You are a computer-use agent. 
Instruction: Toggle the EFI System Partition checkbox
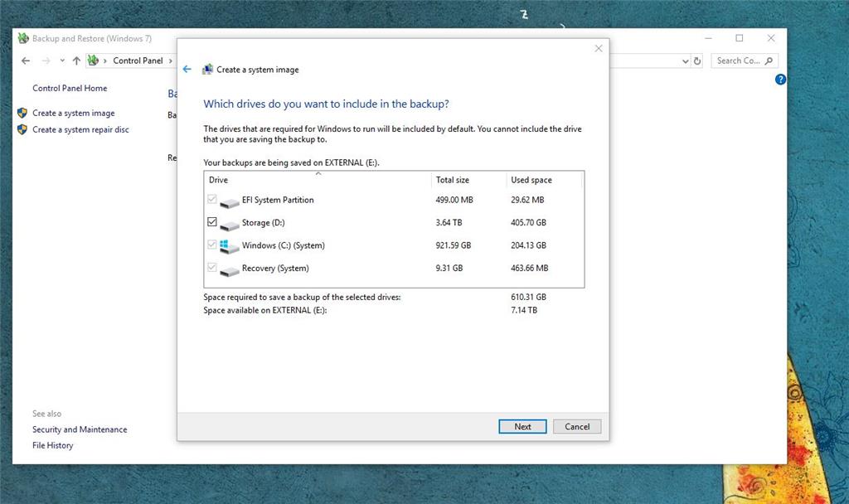pyautogui.click(x=211, y=199)
